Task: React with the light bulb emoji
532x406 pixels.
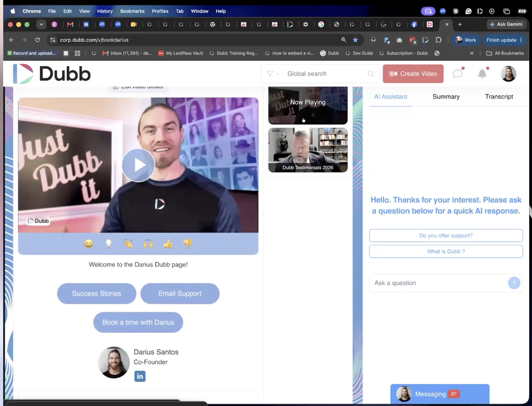Action: pos(109,244)
